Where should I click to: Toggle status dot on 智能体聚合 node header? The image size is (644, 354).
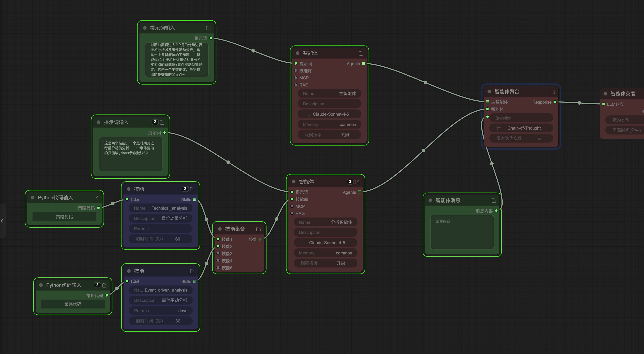489,92
